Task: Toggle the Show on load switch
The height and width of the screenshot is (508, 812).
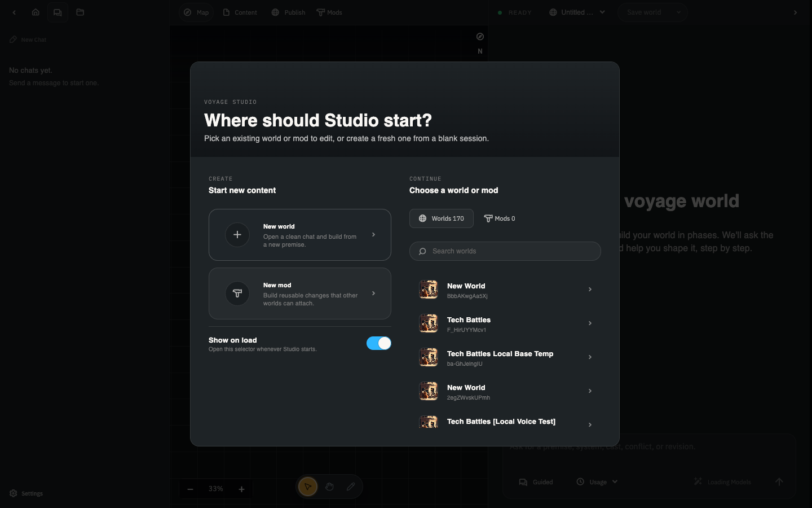Action: point(379,343)
